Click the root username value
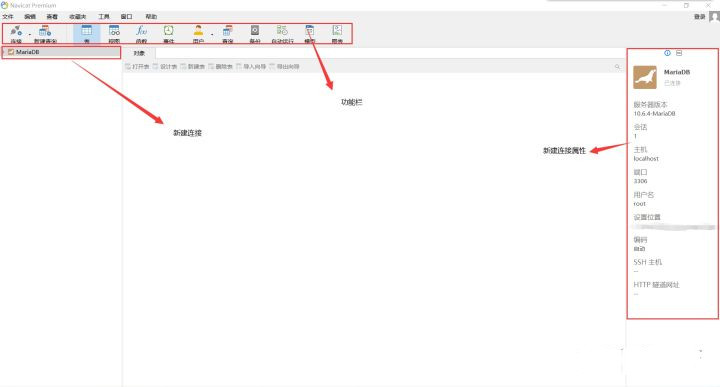The image size is (720, 387). pyautogui.click(x=640, y=203)
